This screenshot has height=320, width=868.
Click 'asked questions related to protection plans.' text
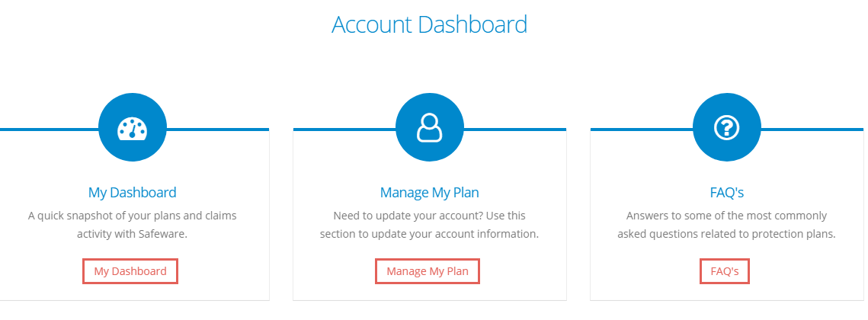[727, 234]
